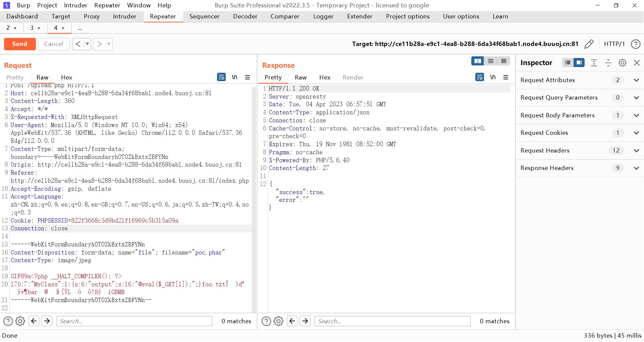This screenshot has height=342, width=644.
Task: Open the Decoder tab
Action: pos(245,16)
